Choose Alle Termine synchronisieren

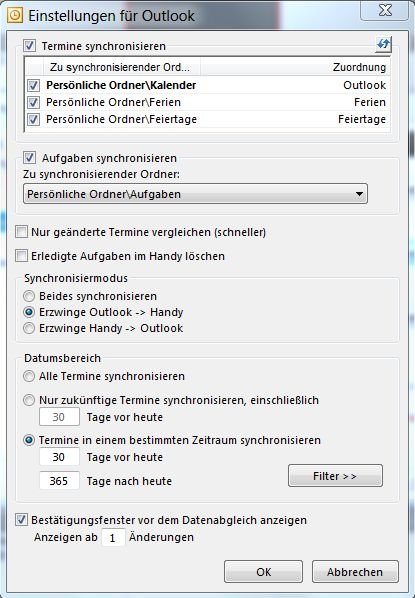(x=29, y=376)
